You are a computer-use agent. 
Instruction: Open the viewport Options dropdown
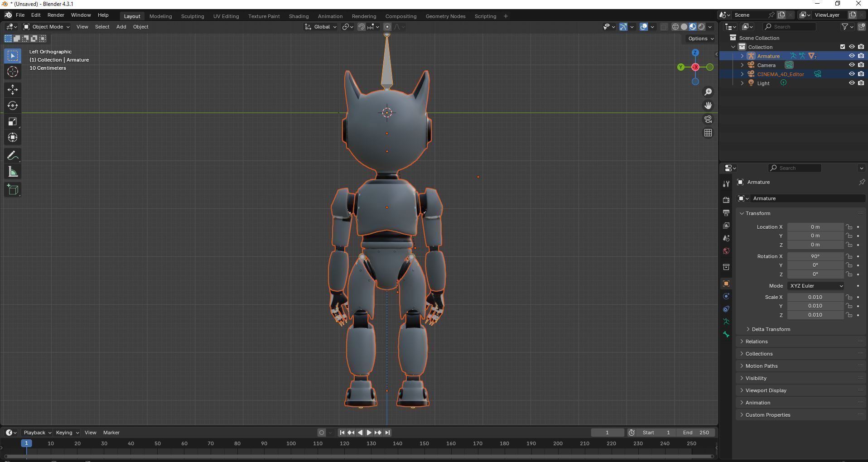pos(700,38)
